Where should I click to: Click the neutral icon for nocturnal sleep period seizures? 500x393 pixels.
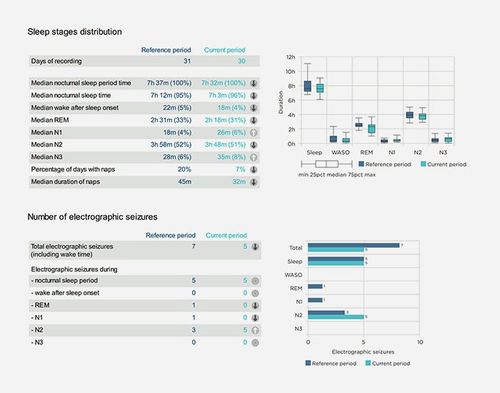tap(255, 281)
